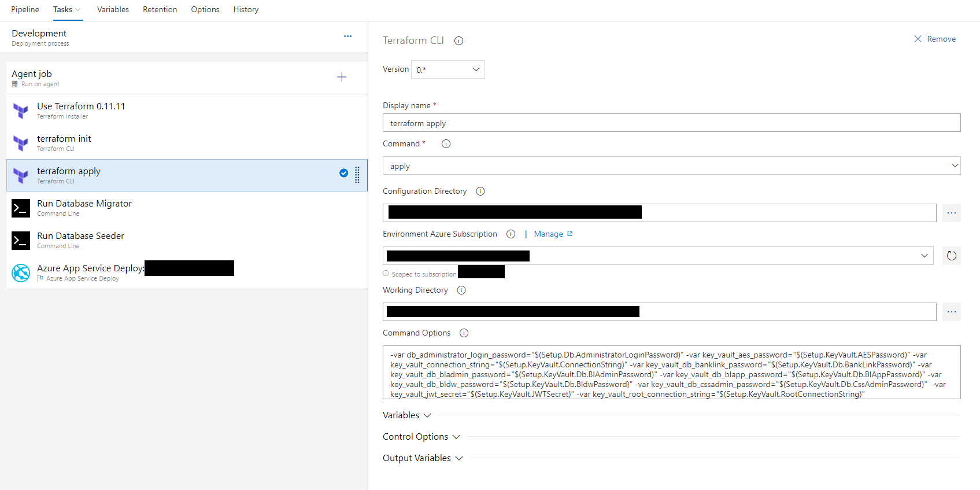The image size is (980, 490).
Task: Click the Run Database Migrator command icon
Action: 21,208
